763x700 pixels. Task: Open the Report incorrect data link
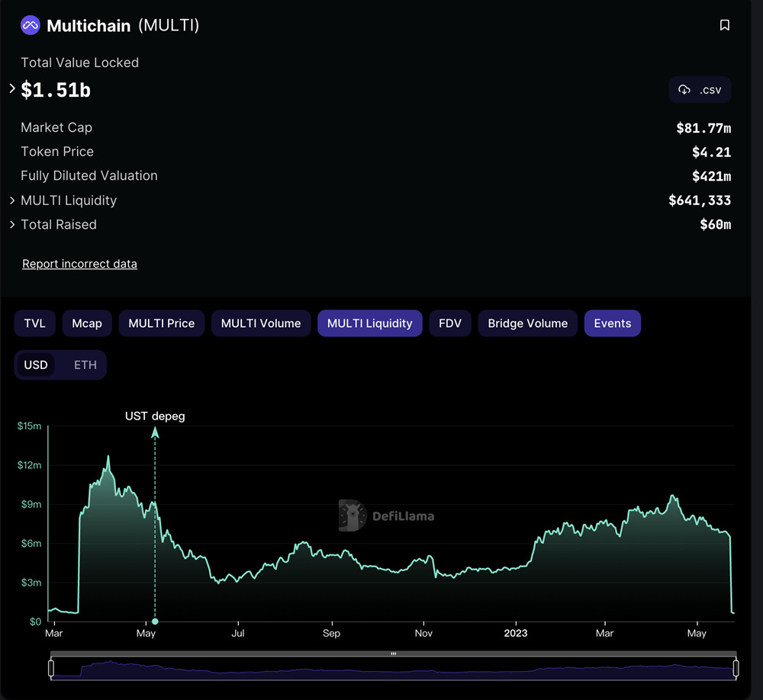(79, 263)
